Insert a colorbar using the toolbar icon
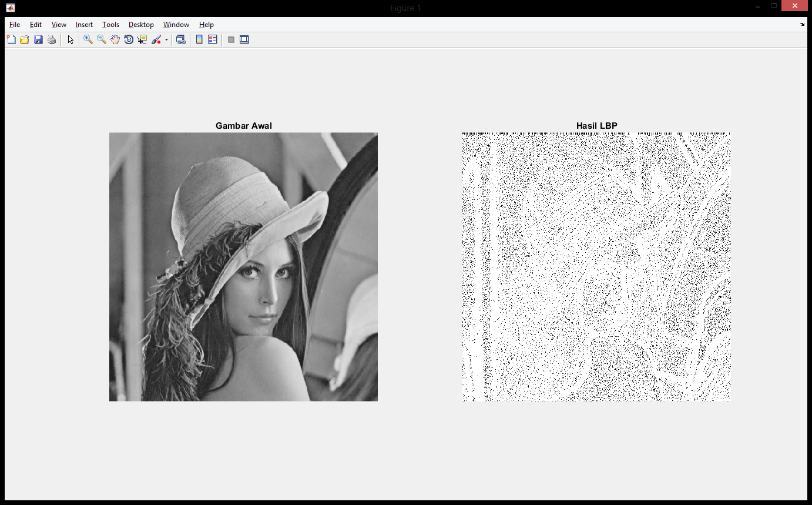Screen dimensions: 812x505 pyautogui.click(x=199, y=40)
